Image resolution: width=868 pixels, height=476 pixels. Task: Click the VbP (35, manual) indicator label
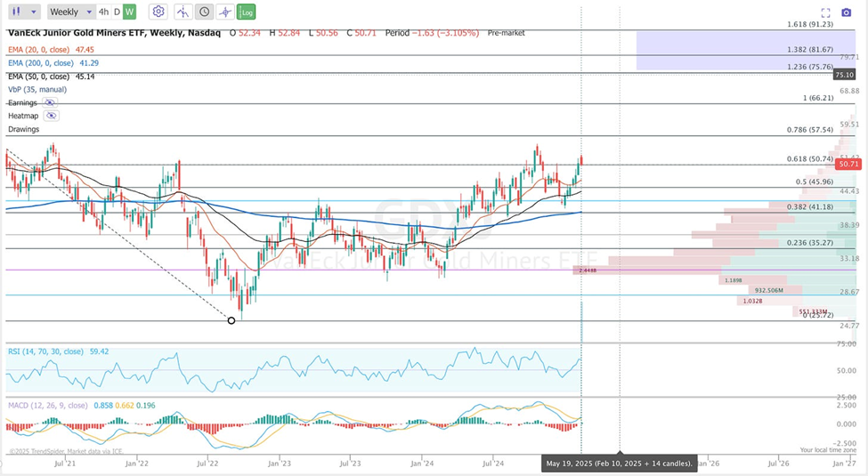tap(37, 89)
